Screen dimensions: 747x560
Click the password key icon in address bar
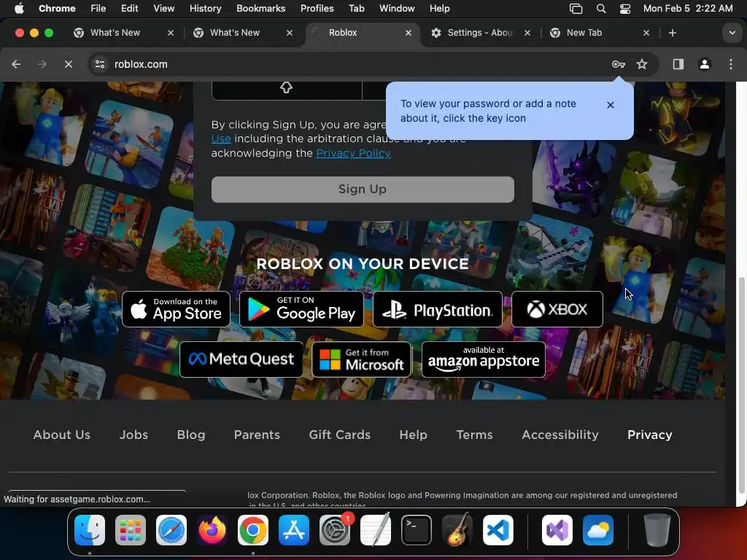(x=619, y=64)
